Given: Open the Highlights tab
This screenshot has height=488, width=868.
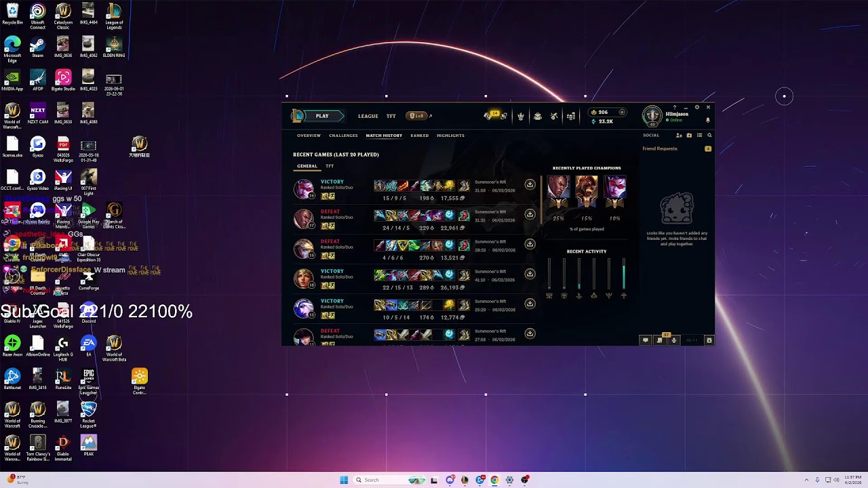Looking at the screenshot, I should click(450, 136).
